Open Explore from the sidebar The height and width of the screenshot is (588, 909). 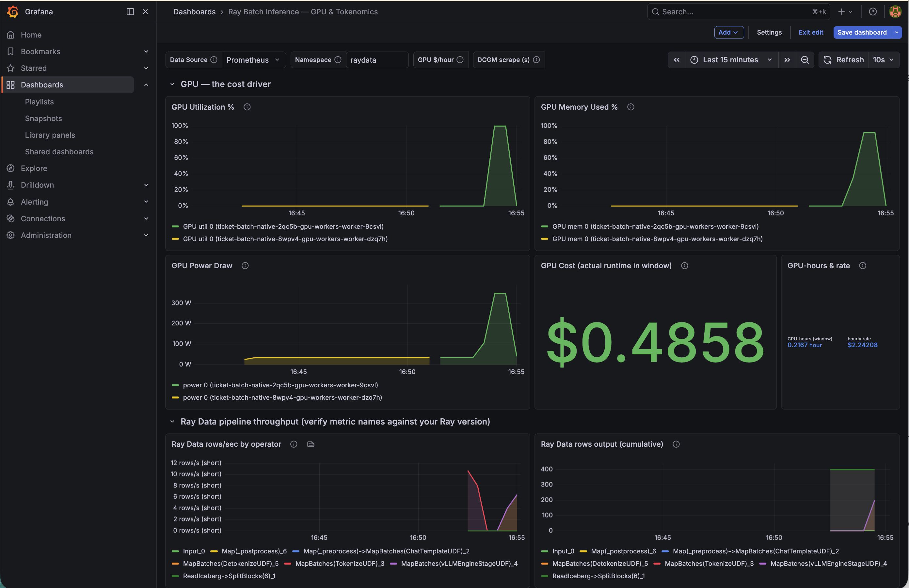point(34,168)
